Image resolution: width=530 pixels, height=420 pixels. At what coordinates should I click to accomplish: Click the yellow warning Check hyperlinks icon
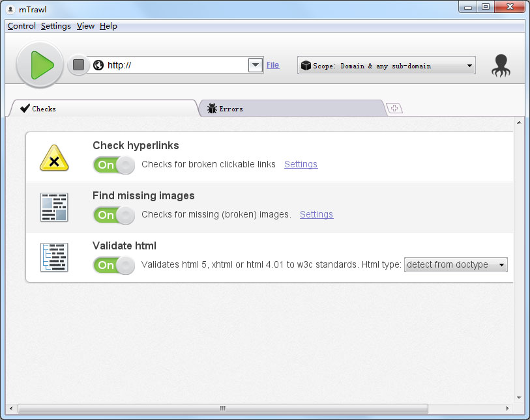coord(54,158)
